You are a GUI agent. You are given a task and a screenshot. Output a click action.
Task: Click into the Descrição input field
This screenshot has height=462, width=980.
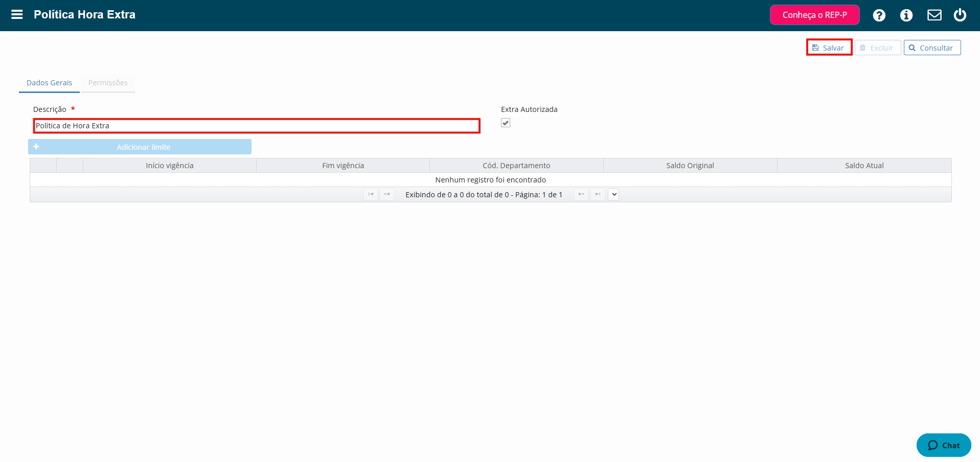[x=257, y=126]
